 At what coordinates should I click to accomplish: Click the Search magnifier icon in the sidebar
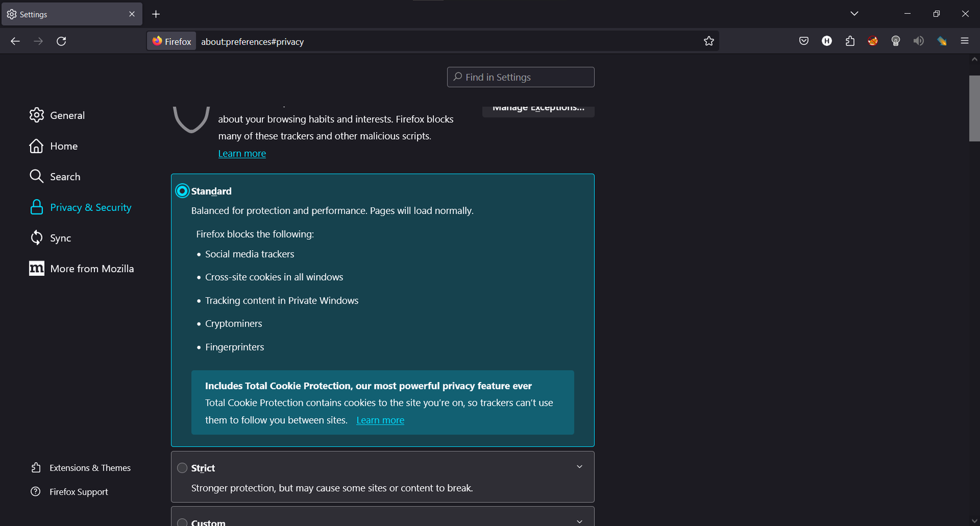point(37,177)
